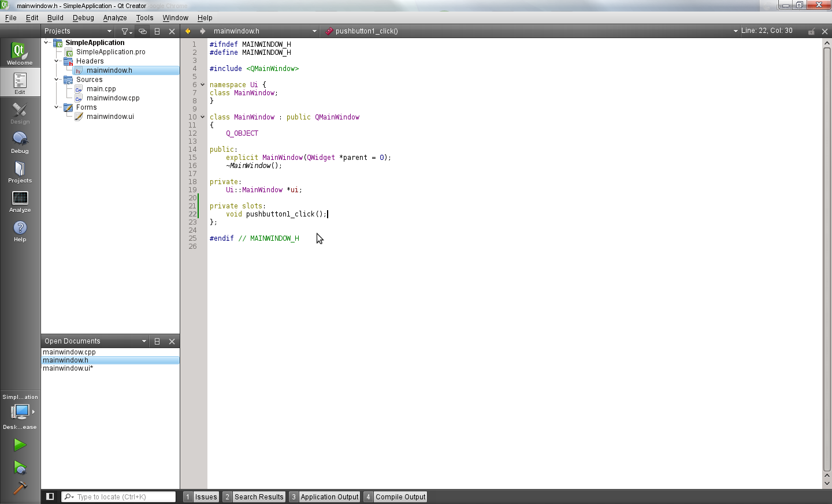This screenshot has height=504, width=832.
Task: Toggle the output pane visibility button
Action: 49,496
